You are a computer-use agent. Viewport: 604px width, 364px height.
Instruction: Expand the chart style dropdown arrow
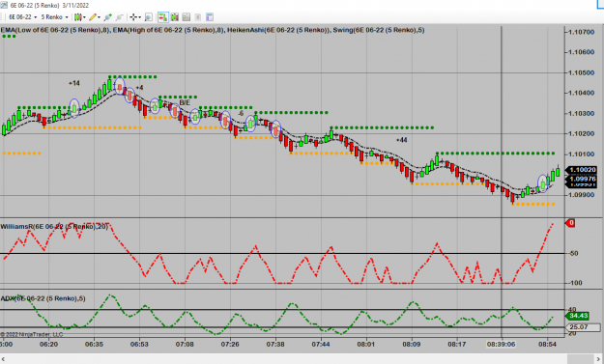click(84, 17)
